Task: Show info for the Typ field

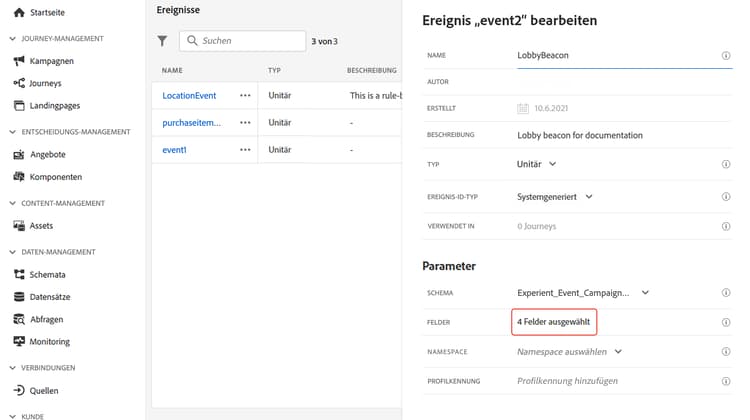Action: [726, 164]
